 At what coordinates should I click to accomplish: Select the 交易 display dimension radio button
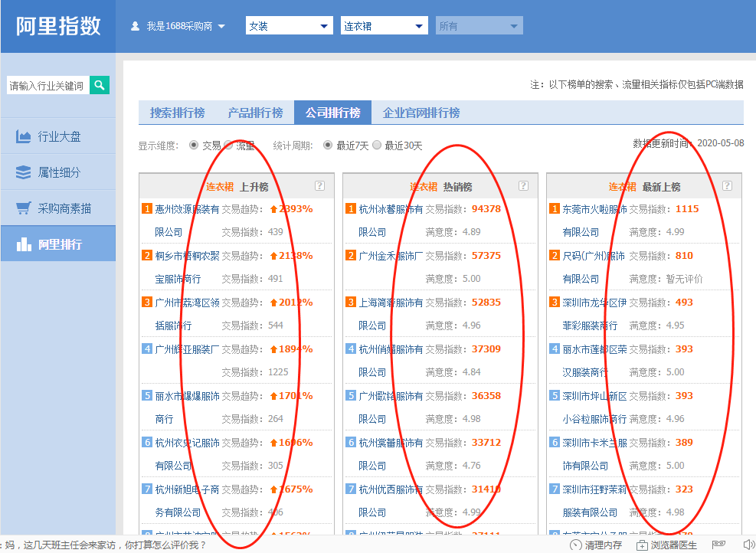point(193,145)
